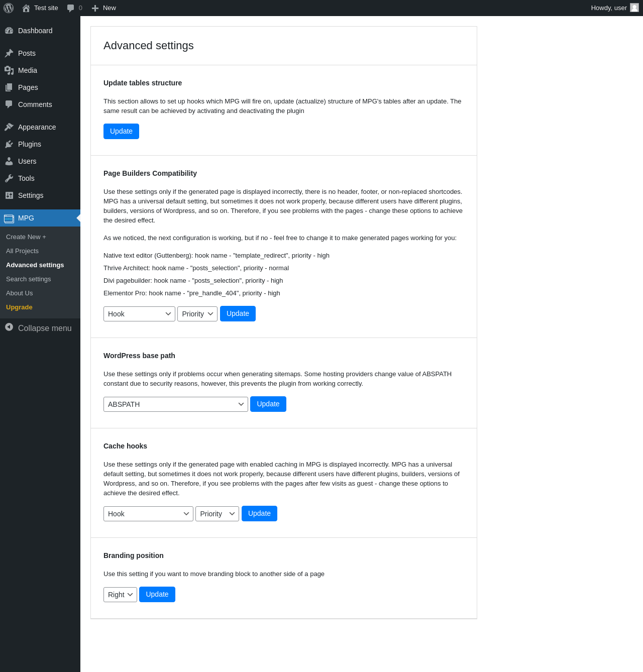Open the Page Builders Hook dropdown

point(139,314)
